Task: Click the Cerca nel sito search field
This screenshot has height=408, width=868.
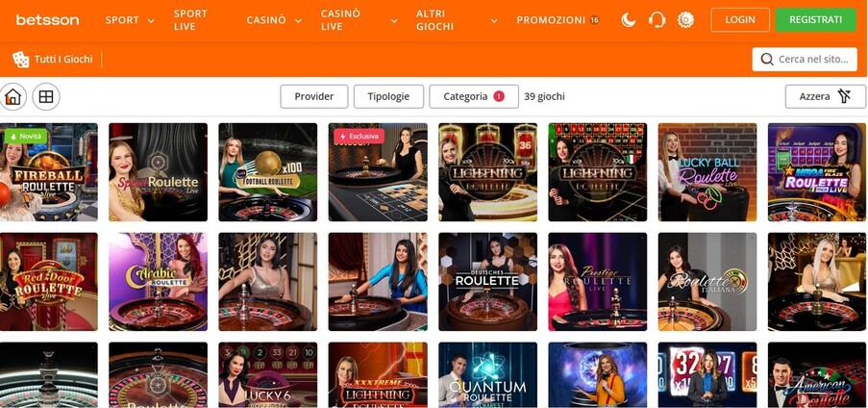Action: coord(805,60)
